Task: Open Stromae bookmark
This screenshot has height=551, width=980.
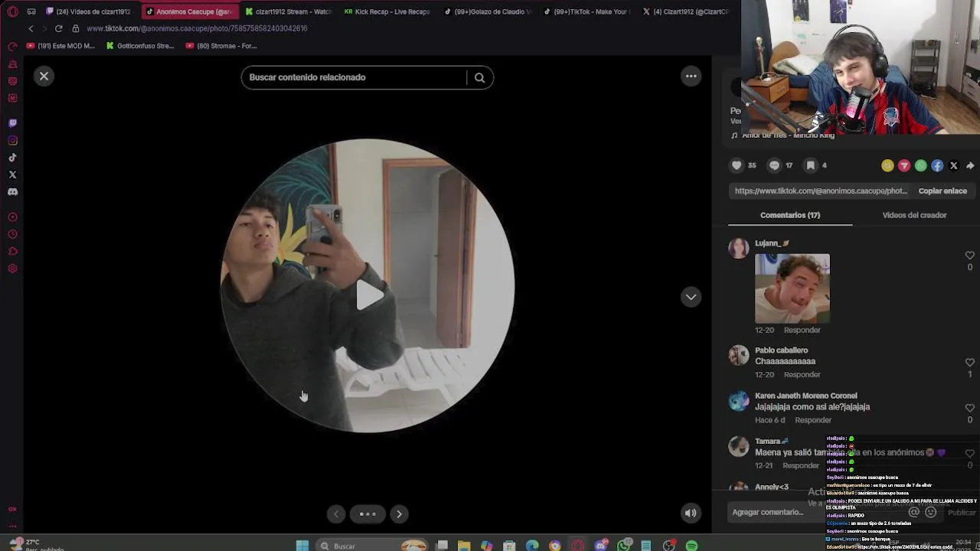Action: pos(220,46)
